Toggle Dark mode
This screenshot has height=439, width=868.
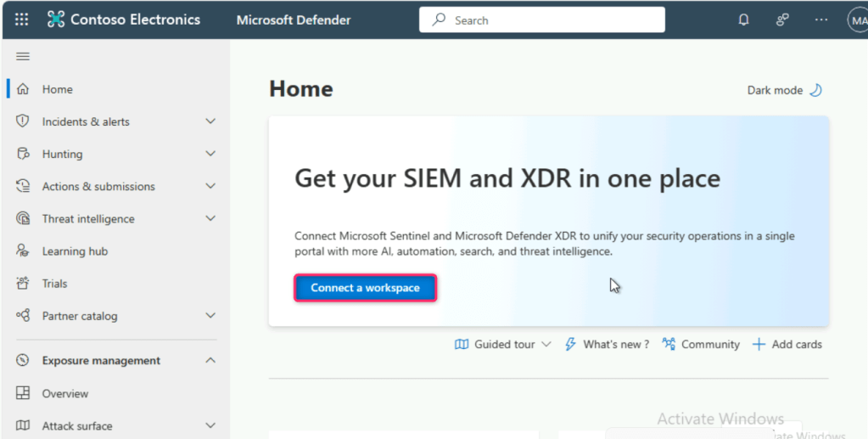(784, 90)
